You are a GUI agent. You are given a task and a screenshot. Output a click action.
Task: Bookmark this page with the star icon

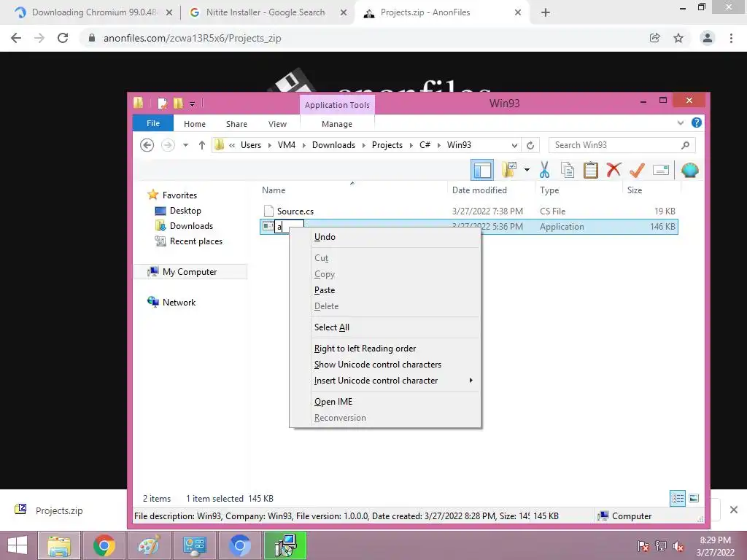click(x=678, y=38)
